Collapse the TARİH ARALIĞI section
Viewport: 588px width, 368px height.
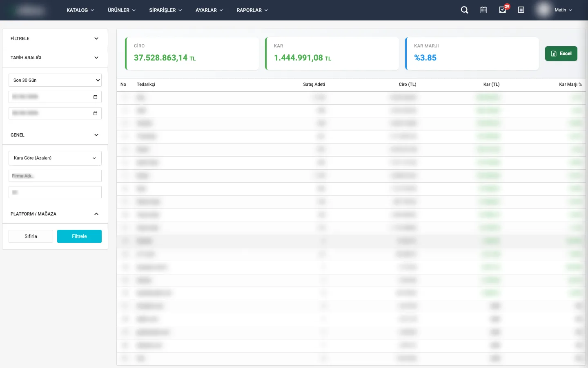(x=96, y=58)
